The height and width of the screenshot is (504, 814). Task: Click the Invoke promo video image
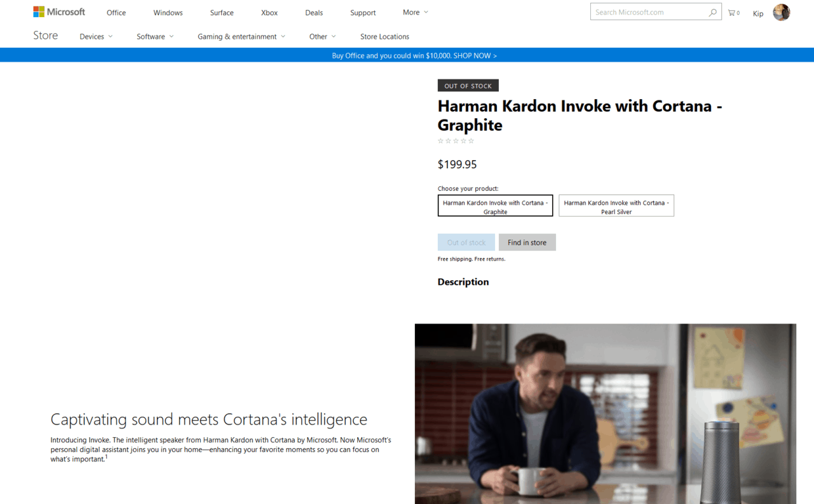pos(605,413)
